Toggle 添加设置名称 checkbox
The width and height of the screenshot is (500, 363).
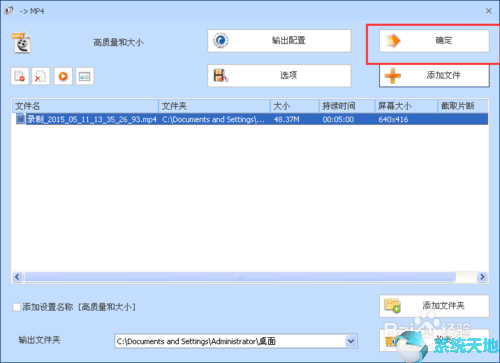[x=16, y=307]
